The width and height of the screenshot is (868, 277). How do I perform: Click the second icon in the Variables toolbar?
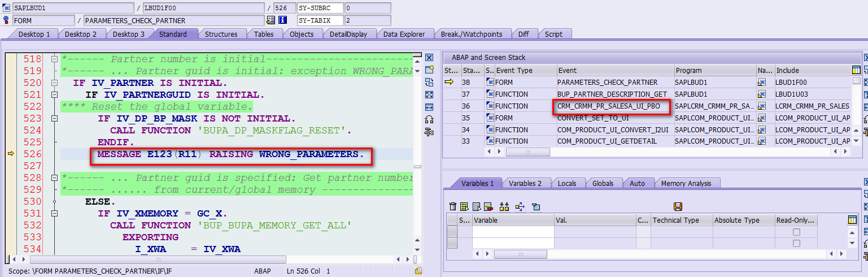point(464,206)
